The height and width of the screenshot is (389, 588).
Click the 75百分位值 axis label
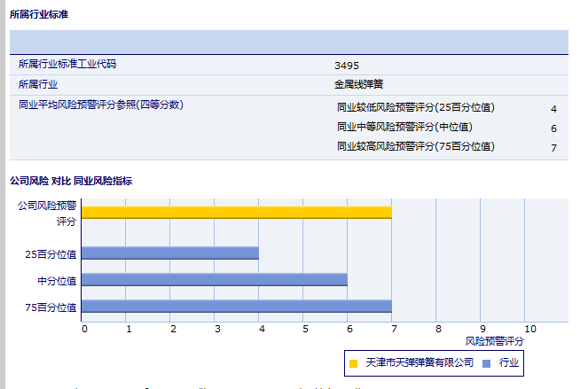point(51,307)
